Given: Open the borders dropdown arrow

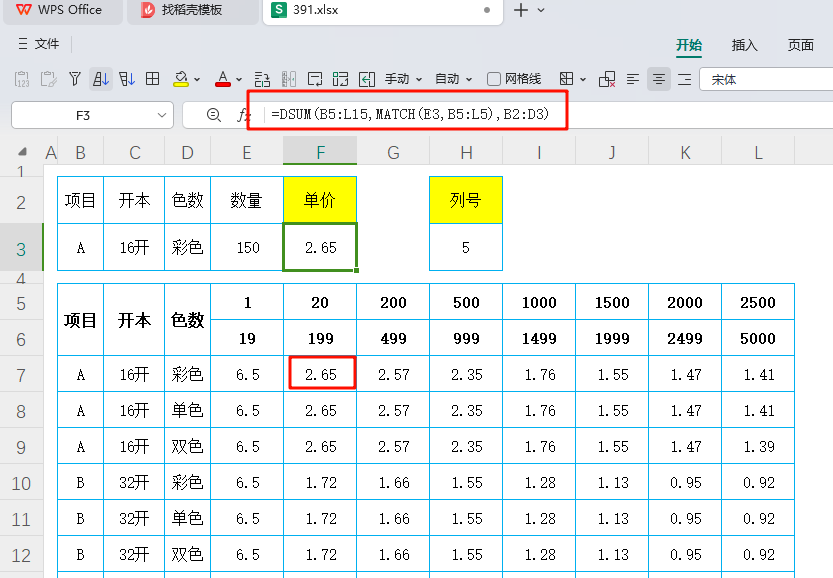Looking at the screenshot, I should (583, 80).
